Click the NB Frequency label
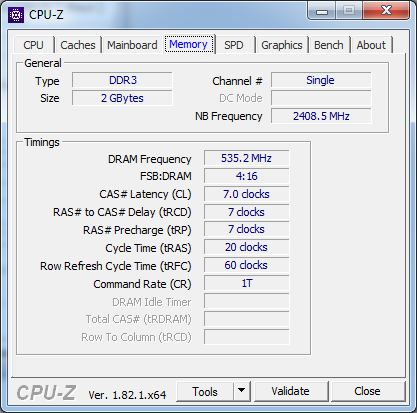The width and height of the screenshot is (417, 413). pos(229,116)
